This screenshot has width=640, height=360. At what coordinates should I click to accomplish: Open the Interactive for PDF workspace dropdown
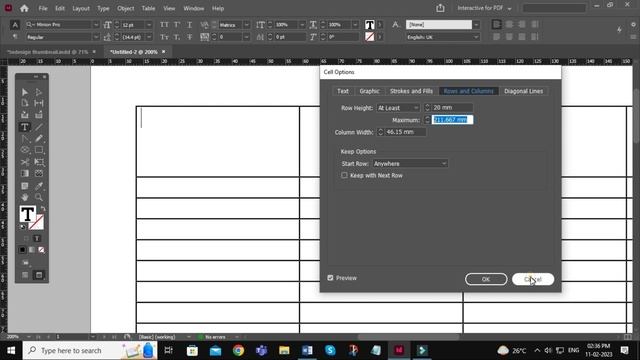pos(484,8)
